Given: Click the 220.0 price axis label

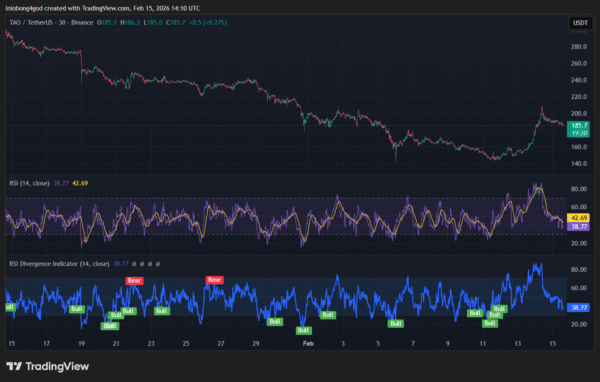Looking at the screenshot, I should [x=579, y=97].
